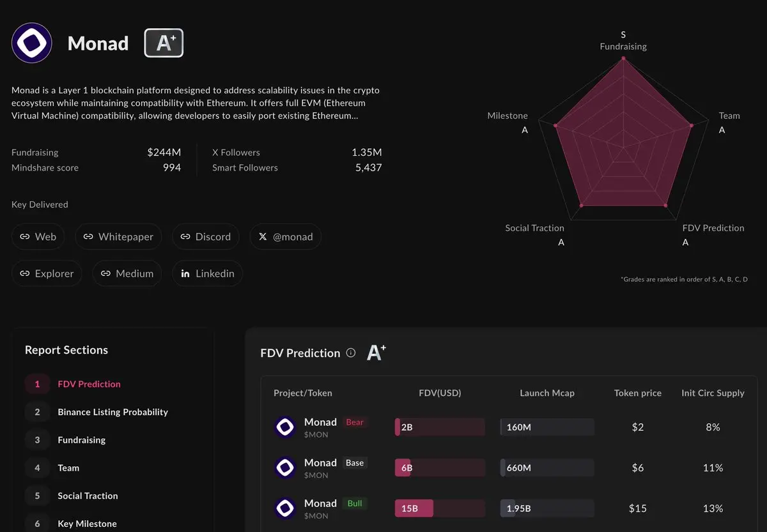The height and width of the screenshot is (532, 767).
Task: Click the Project/Token column header
Action: tap(303, 393)
